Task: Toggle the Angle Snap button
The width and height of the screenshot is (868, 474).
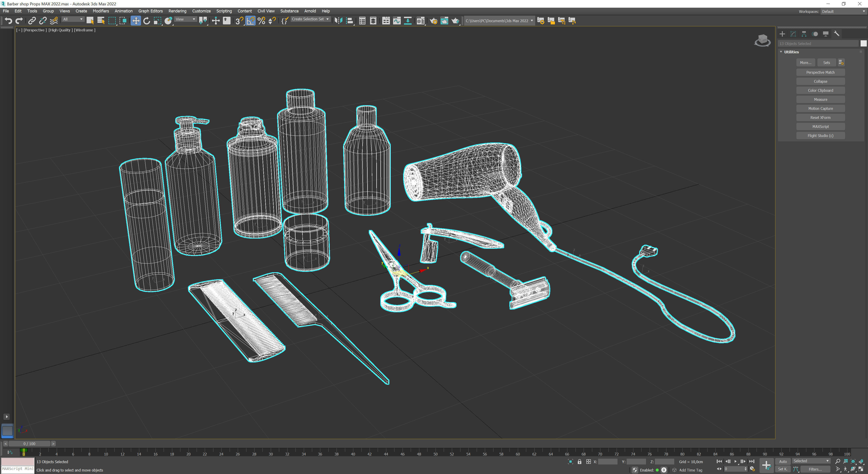Action: click(x=250, y=21)
